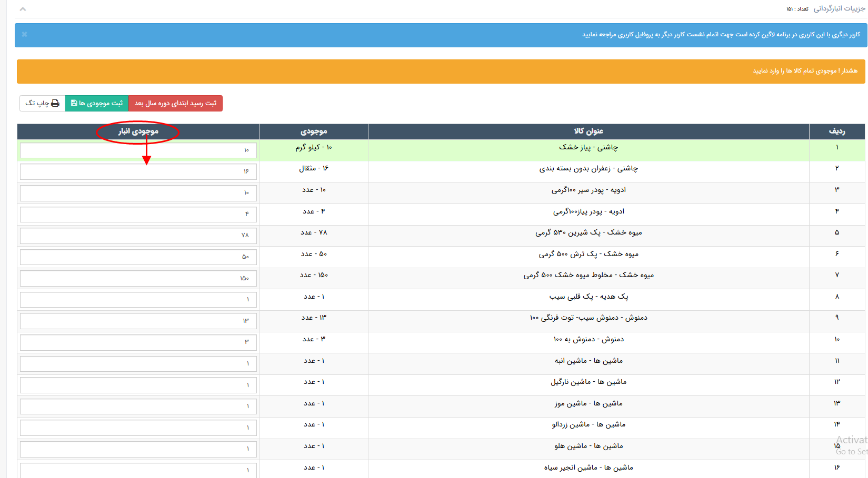Select input for پک ترش ۵۰۰ گرمی

(x=138, y=257)
